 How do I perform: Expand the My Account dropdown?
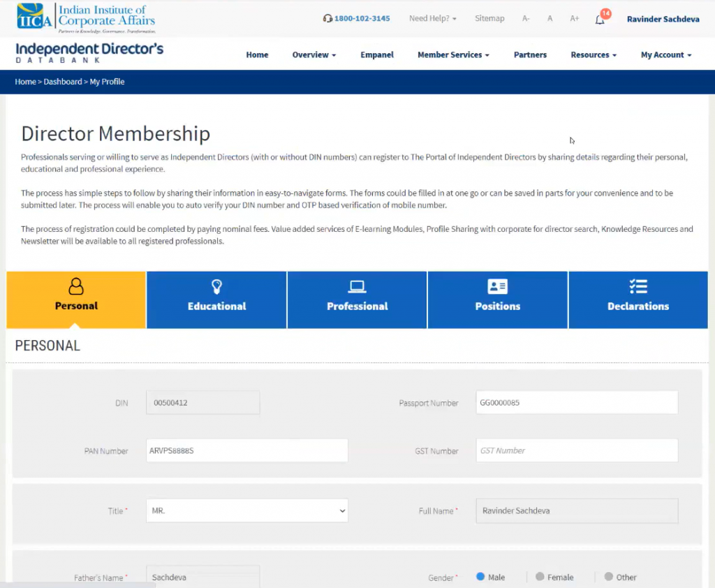tap(666, 55)
